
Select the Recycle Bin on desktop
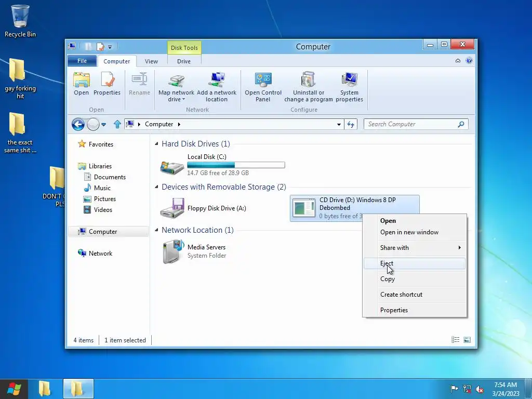(x=20, y=21)
